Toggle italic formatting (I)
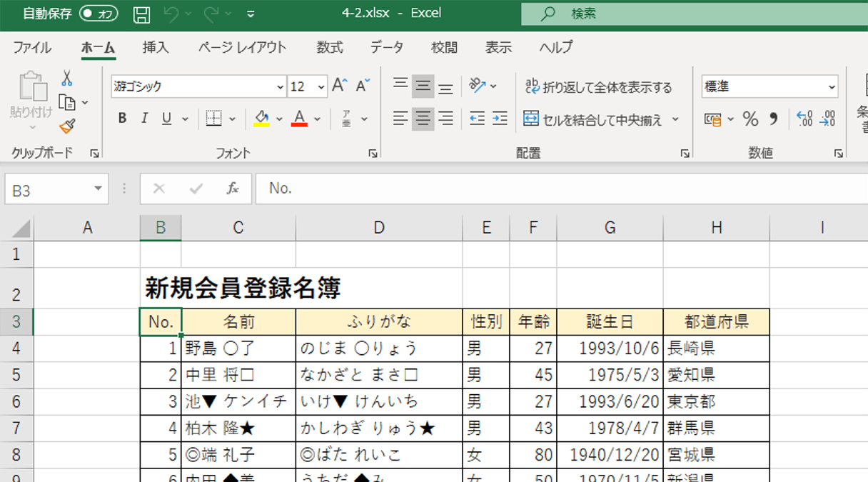The width and height of the screenshot is (868, 482). click(144, 119)
